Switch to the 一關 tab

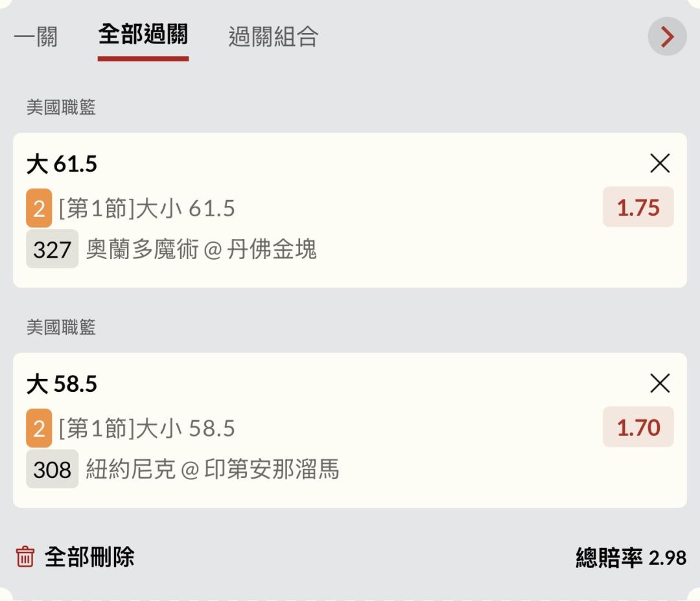click(x=36, y=36)
